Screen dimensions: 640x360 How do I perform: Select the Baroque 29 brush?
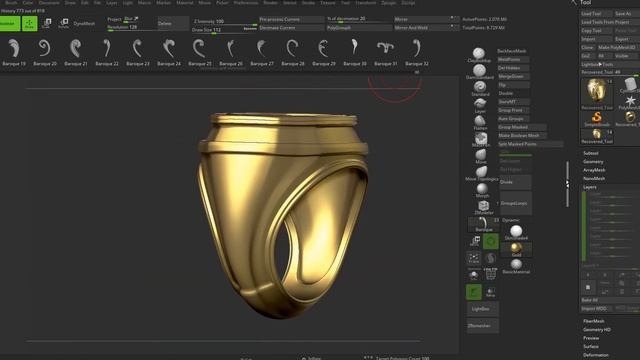[324, 51]
